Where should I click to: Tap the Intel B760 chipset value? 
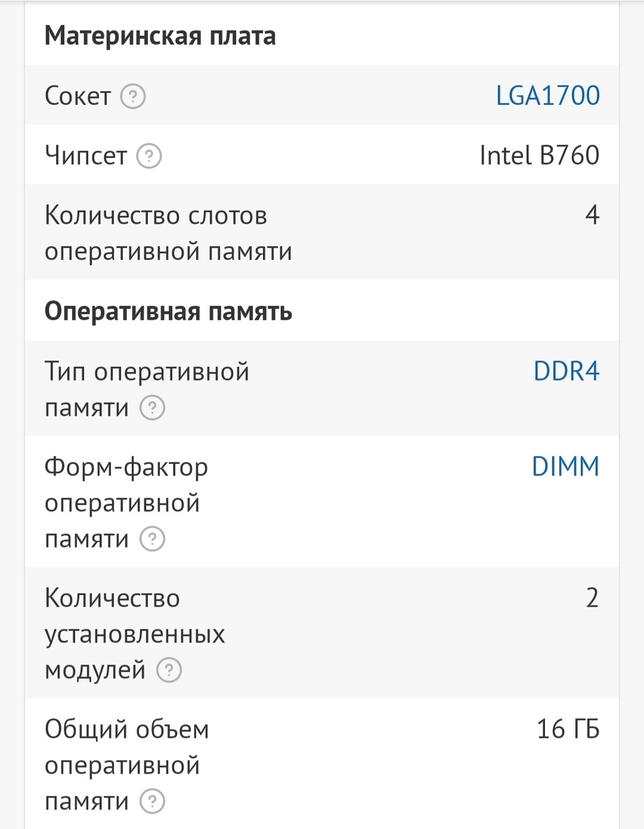pos(539,156)
